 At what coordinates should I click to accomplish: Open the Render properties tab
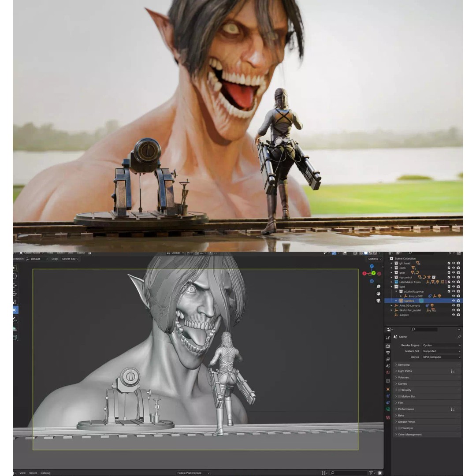tap(388, 346)
